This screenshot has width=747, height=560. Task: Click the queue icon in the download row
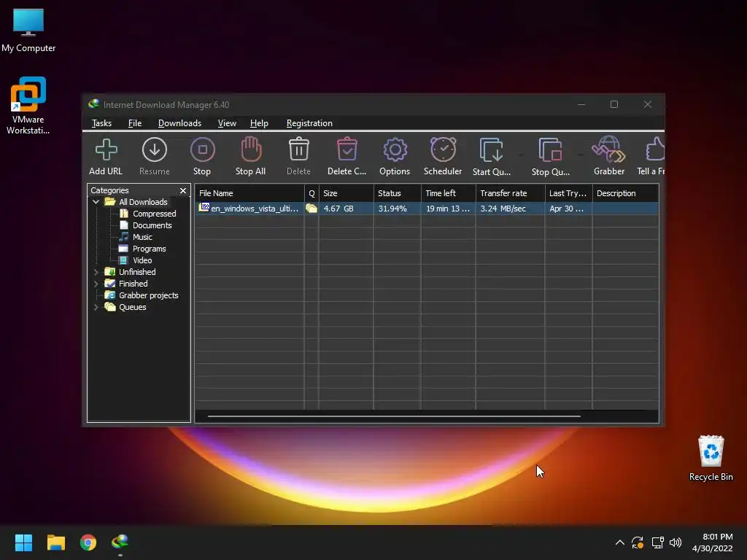click(x=311, y=209)
